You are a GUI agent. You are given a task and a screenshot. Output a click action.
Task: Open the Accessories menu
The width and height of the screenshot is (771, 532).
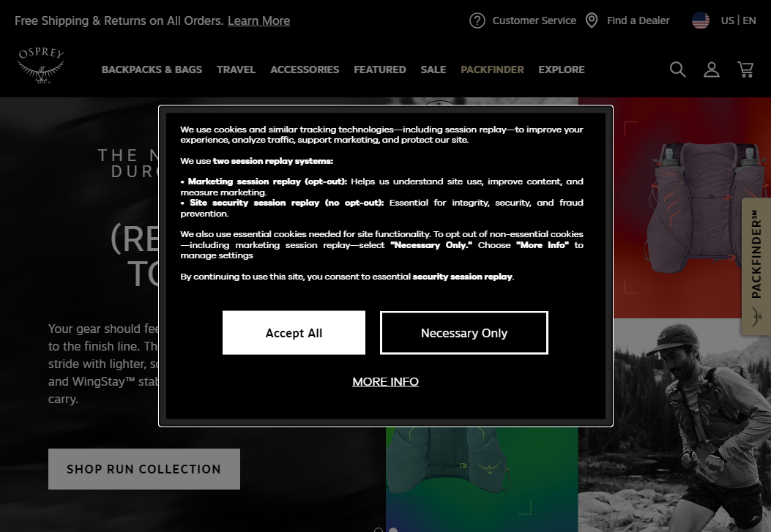point(305,70)
